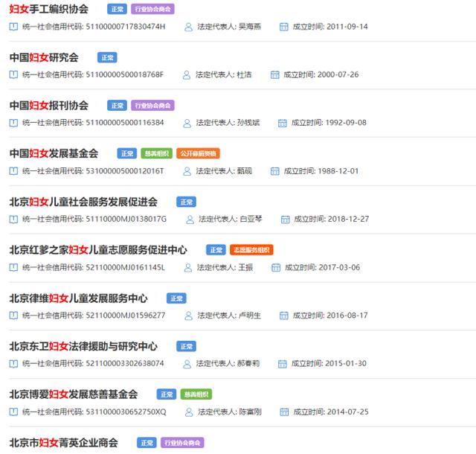Open 北京红爹之家妇女儿童志愿服务促进中心 entry
The height and width of the screenshot is (454, 476).
[98, 250]
